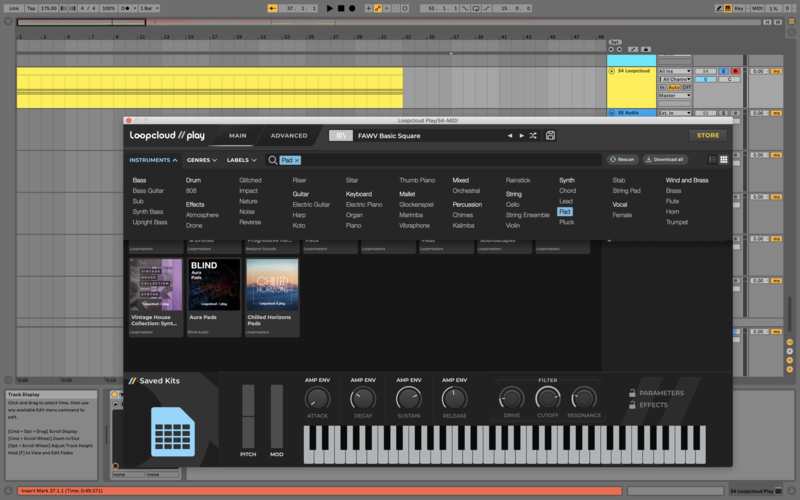Open the Labels filter dropdown
800x500 pixels.
(x=241, y=160)
